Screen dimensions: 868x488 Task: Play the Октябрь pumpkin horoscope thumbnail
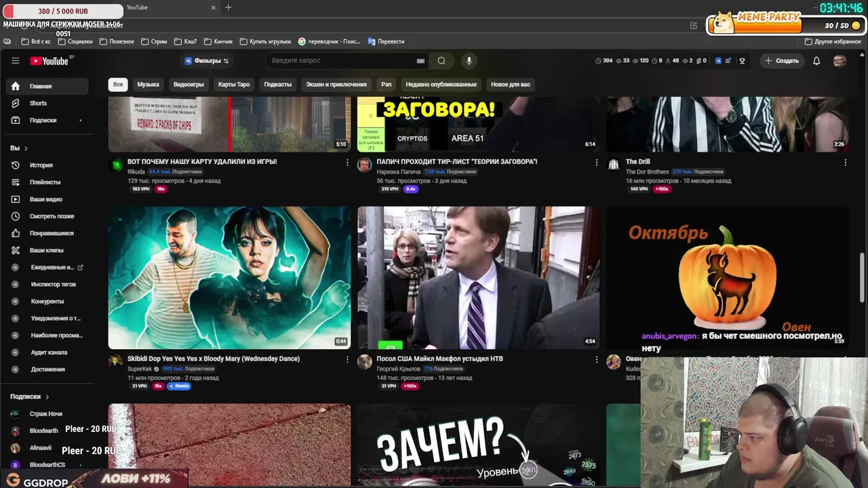(727, 278)
